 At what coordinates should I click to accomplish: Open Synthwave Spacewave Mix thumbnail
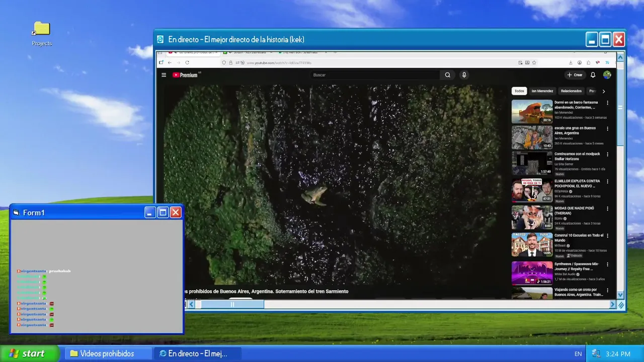pos(532,273)
